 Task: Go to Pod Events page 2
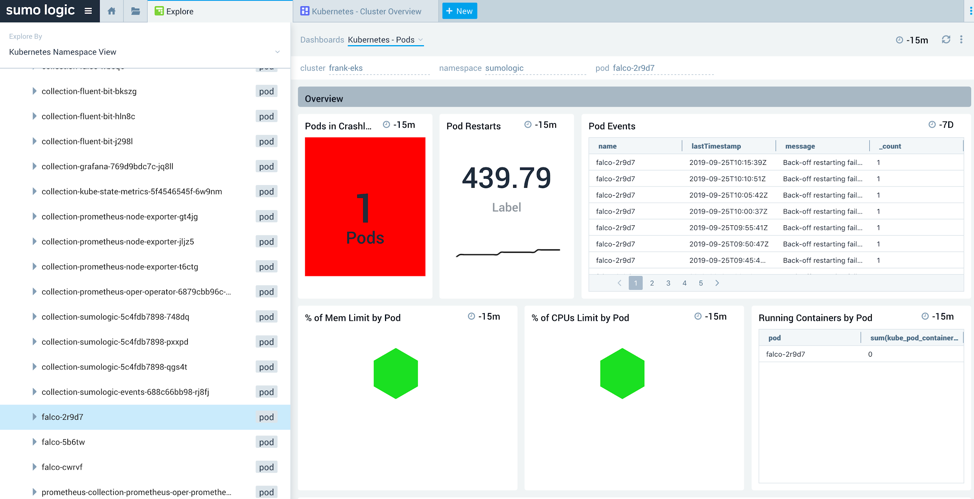652,283
